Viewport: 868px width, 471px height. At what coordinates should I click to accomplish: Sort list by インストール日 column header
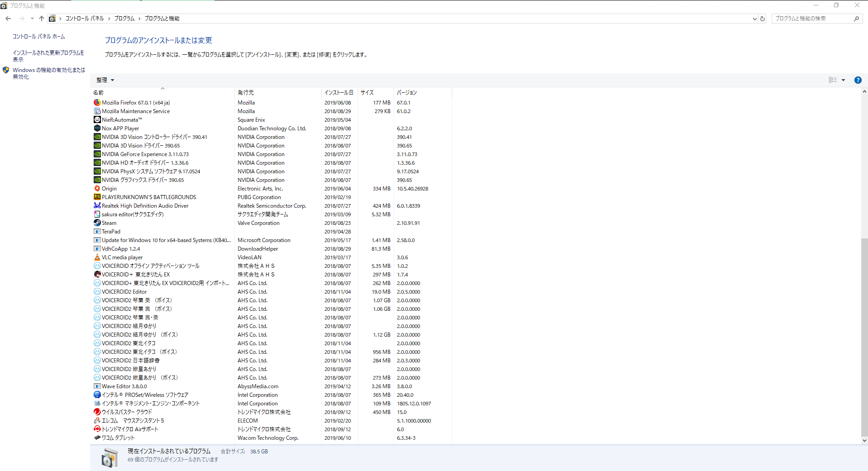coord(339,92)
